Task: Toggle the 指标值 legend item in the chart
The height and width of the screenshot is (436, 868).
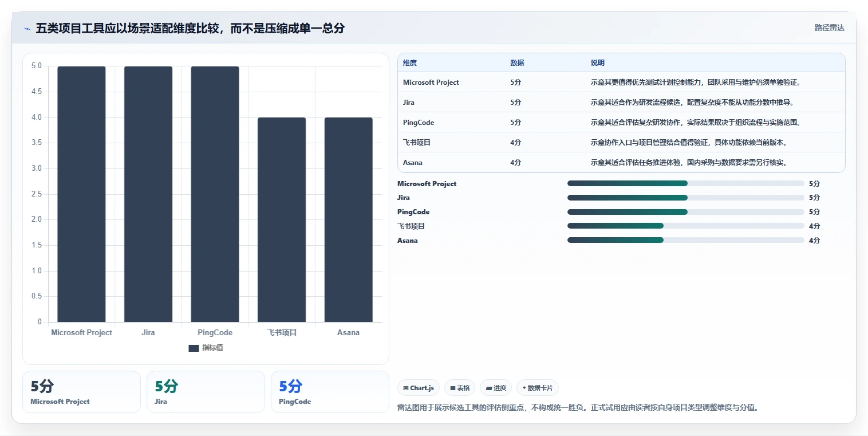Action: click(206, 348)
